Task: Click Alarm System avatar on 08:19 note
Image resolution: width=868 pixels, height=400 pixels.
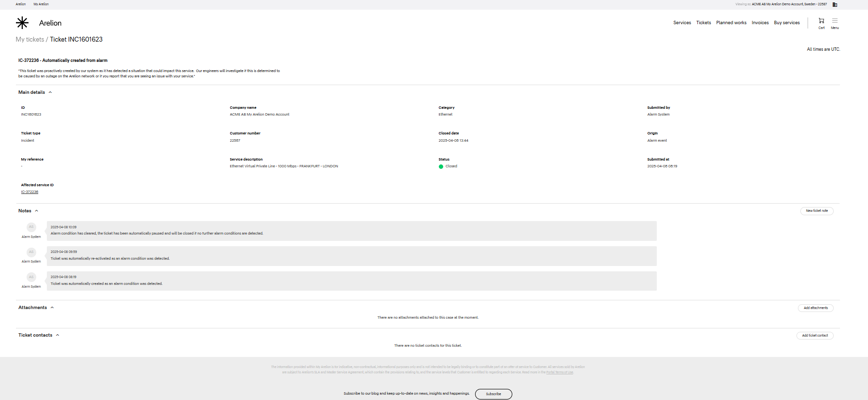Action: 31,277
